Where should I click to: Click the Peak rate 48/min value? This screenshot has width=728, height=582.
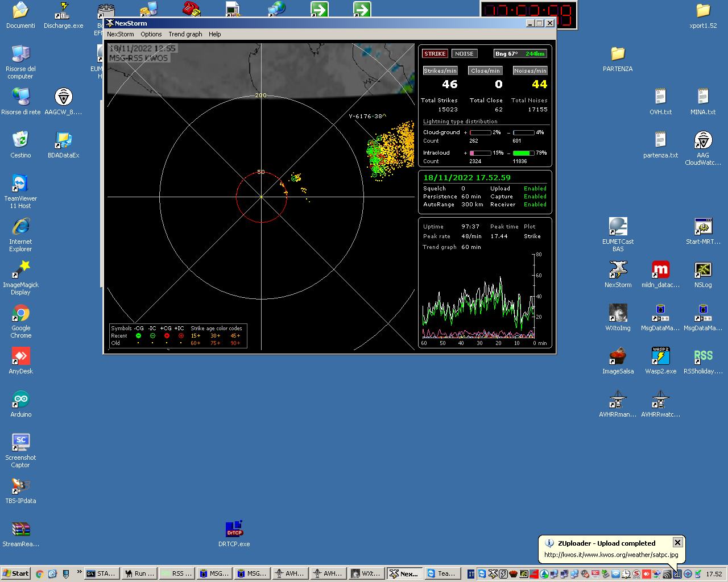pyautogui.click(x=471, y=236)
